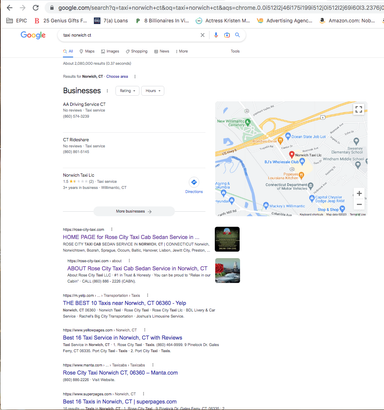Screen dimensions: 384x410
Task: Zoom in on the map
Action: [359, 193]
